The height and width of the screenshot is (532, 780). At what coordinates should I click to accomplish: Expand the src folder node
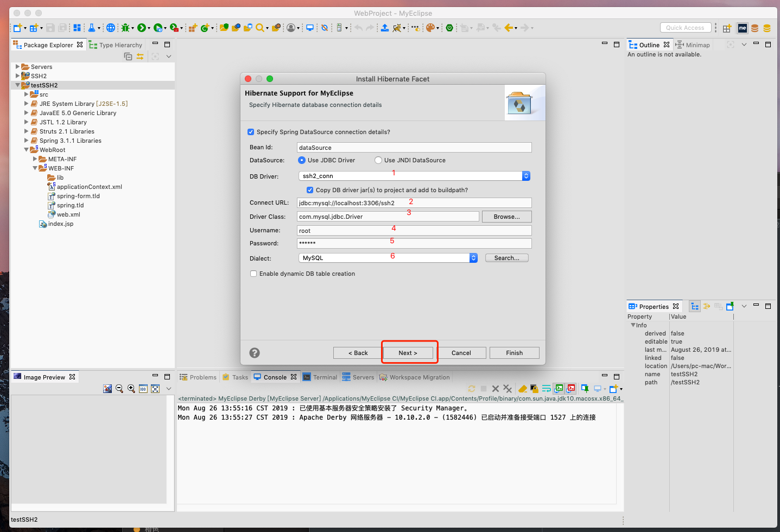[x=26, y=94]
